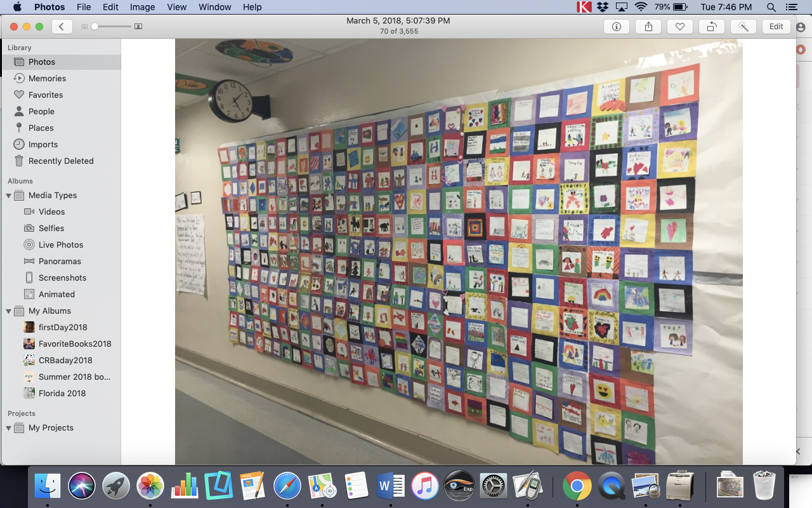Screen dimensions: 812x508
Task: Open Spotlight search in menu bar
Action: [x=771, y=7]
